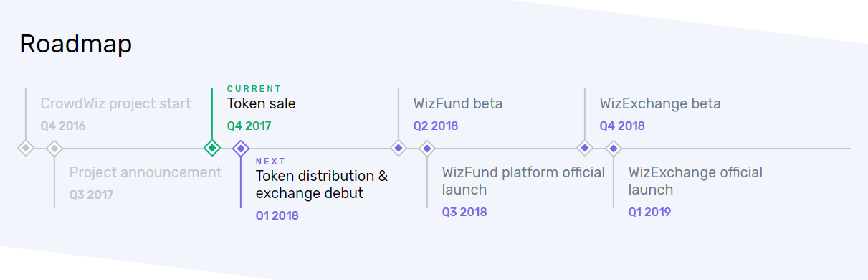Select the Project announcement milestone text
This screenshot has height=280, width=868.
point(146,172)
